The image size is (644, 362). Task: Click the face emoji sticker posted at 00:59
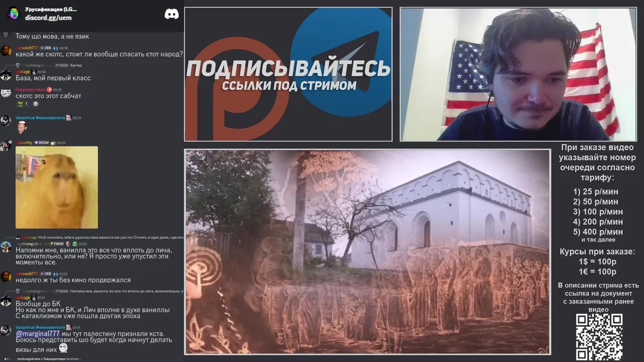click(22, 128)
